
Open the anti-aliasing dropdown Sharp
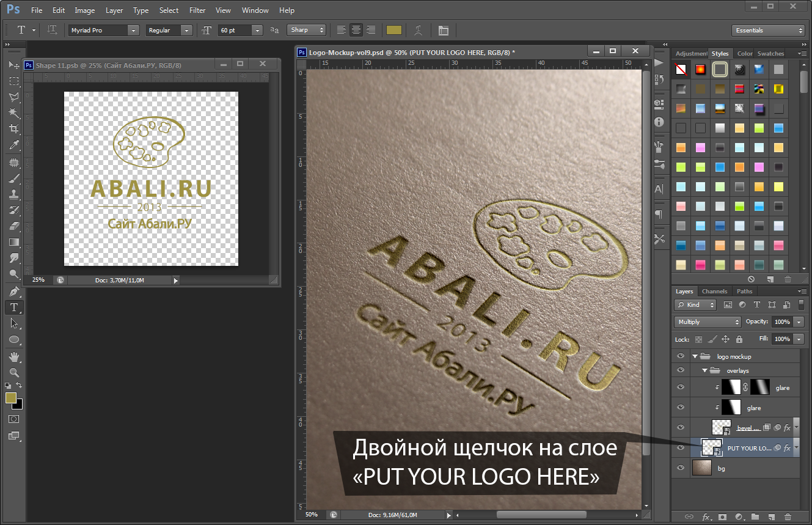[307, 30]
